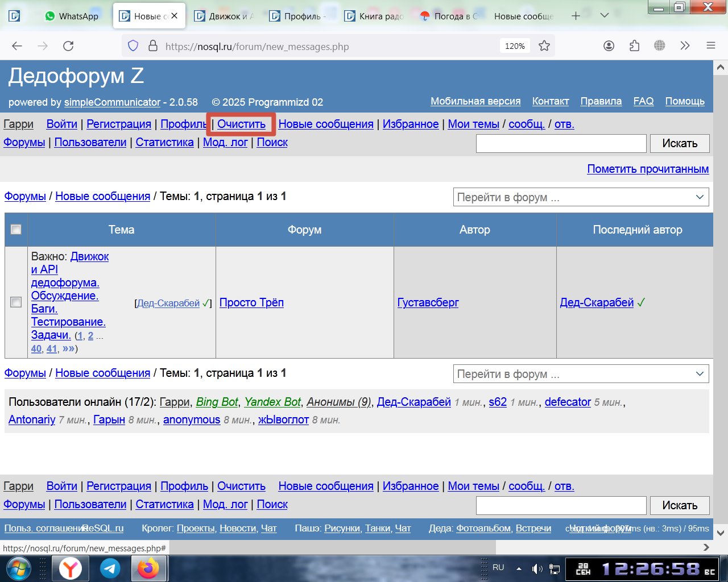Open the Firefox hamburger application menu
The width and height of the screenshot is (728, 582).
pyautogui.click(x=710, y=46)
